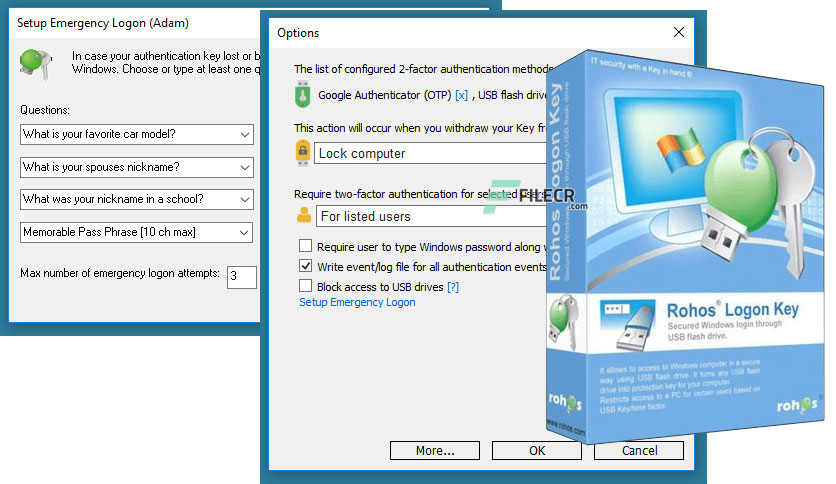
Task: Click the Questions: label
Action: click(x=45, y=110)
